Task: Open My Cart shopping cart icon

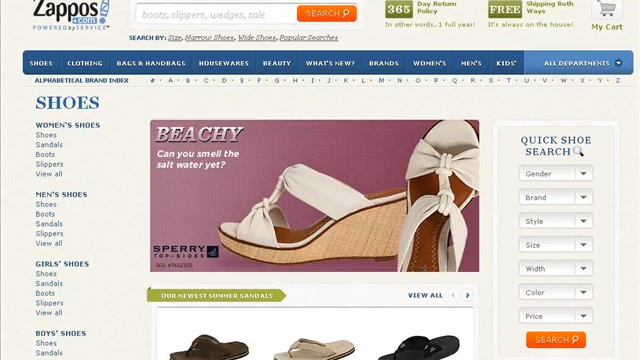Action: click(x=607, y=9)
